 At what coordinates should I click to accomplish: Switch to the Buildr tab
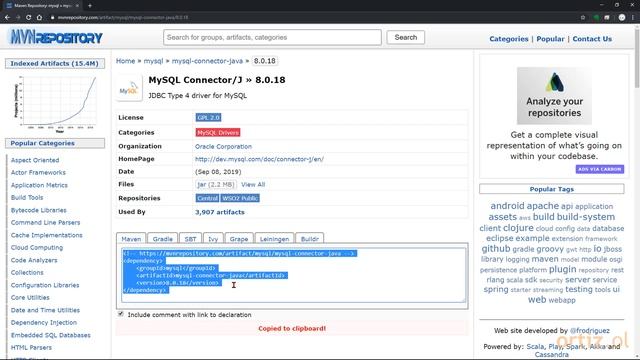coord(310,239)
